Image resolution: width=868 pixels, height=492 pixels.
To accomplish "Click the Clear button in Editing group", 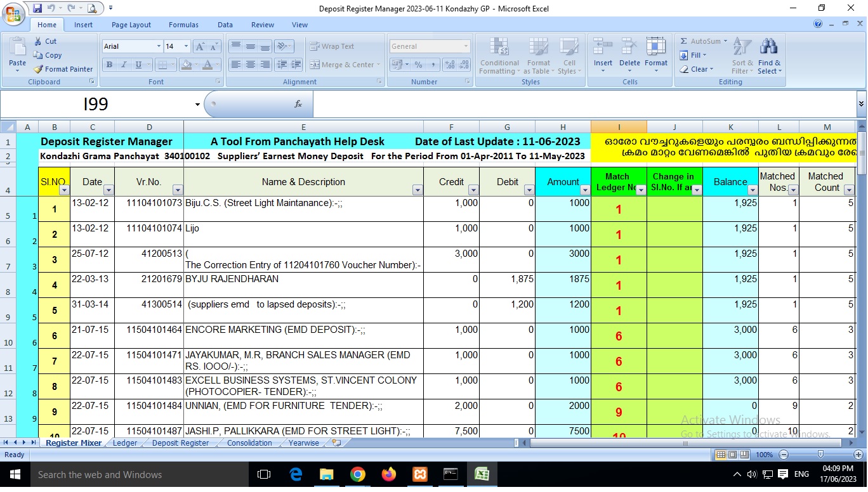I will click(x=698, y=69).
